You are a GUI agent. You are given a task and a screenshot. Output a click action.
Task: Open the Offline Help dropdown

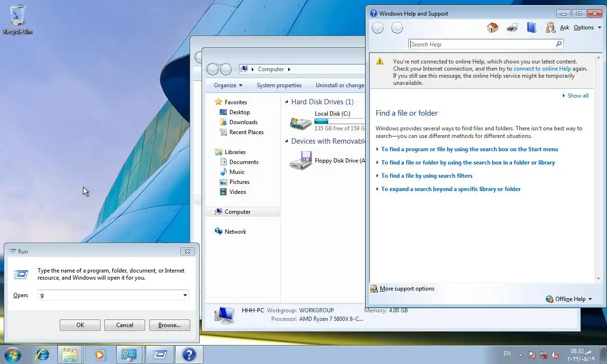[x=569, y=299]
